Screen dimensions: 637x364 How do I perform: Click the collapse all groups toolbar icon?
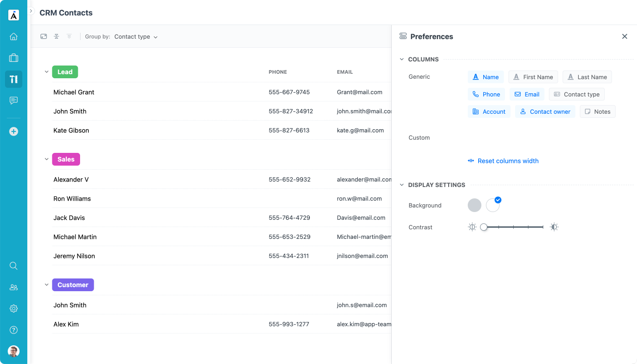[x=56, y=36]
